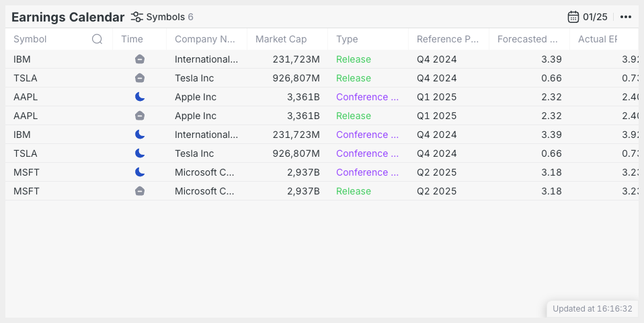The width and height of the screenshot is (644, 323).
Task: Click International... name in IBM Release row
Action: (206, 59)
